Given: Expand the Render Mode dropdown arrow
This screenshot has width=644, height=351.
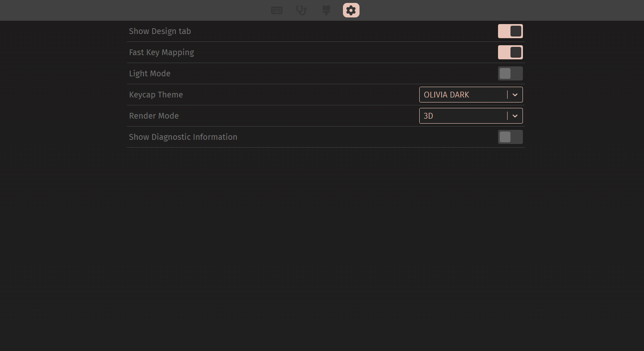Looking at the screenshot, I should click(x=515, y=116).
